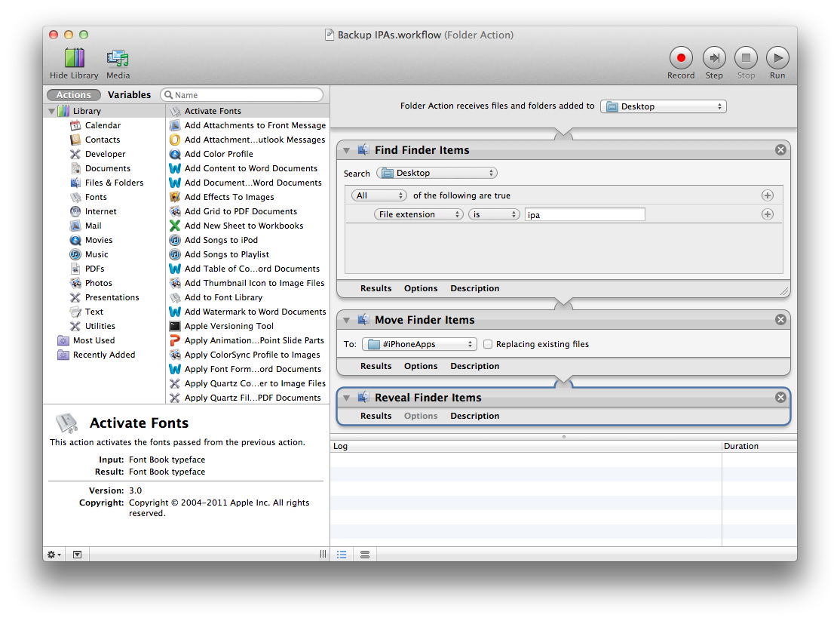Select Add New Sheet to Workbooks action
The height and width of the screenshot is (621, 840).
click(248, 226)
